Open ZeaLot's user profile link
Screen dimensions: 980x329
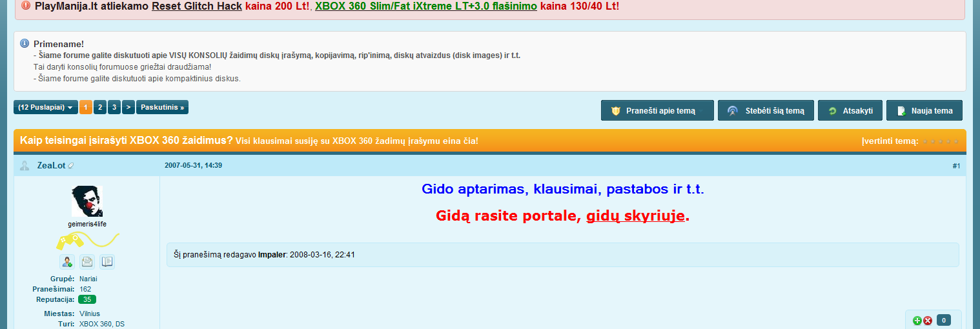(51, 166)
